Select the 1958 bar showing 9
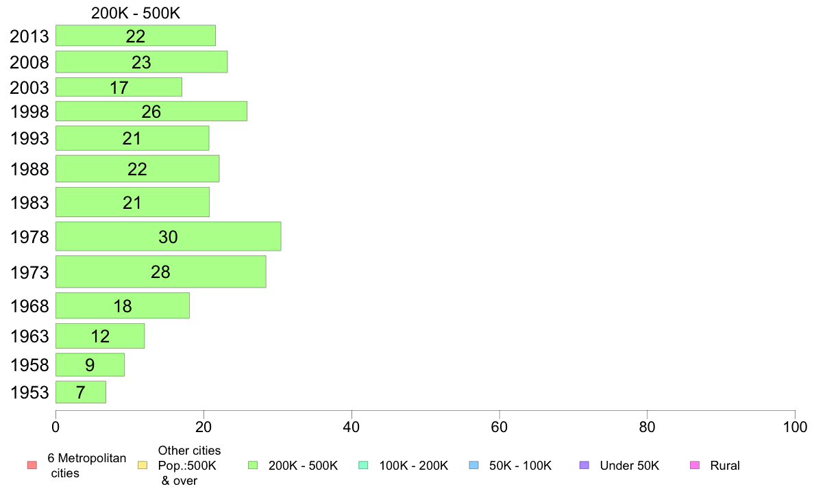Image resolution: width=814 pixels, height=504 pixels. pos(90,364)
